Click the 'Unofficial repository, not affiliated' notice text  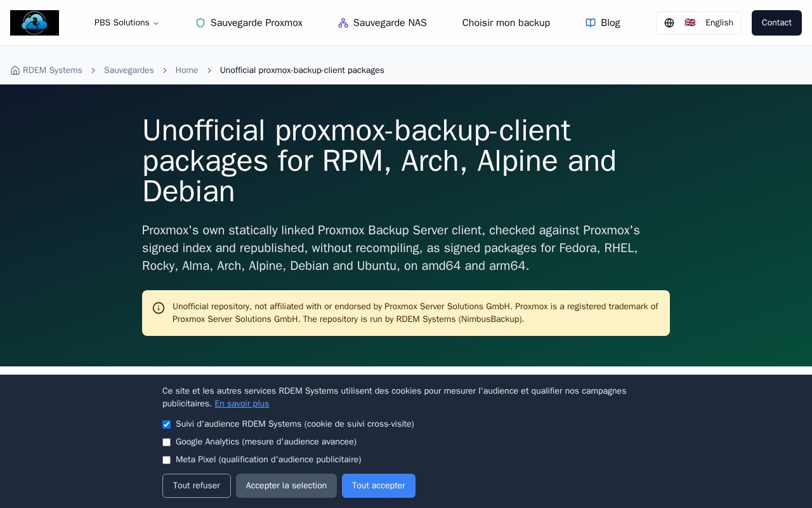416,313
